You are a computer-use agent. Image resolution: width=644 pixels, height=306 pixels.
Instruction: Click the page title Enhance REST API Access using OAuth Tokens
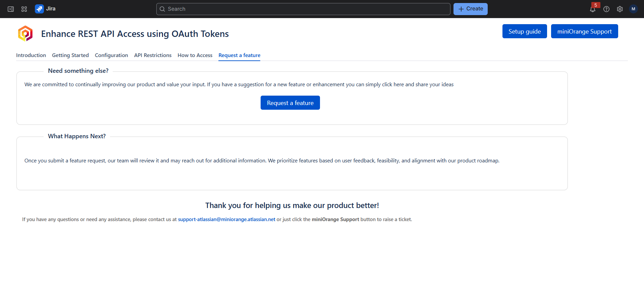(135, 34)
